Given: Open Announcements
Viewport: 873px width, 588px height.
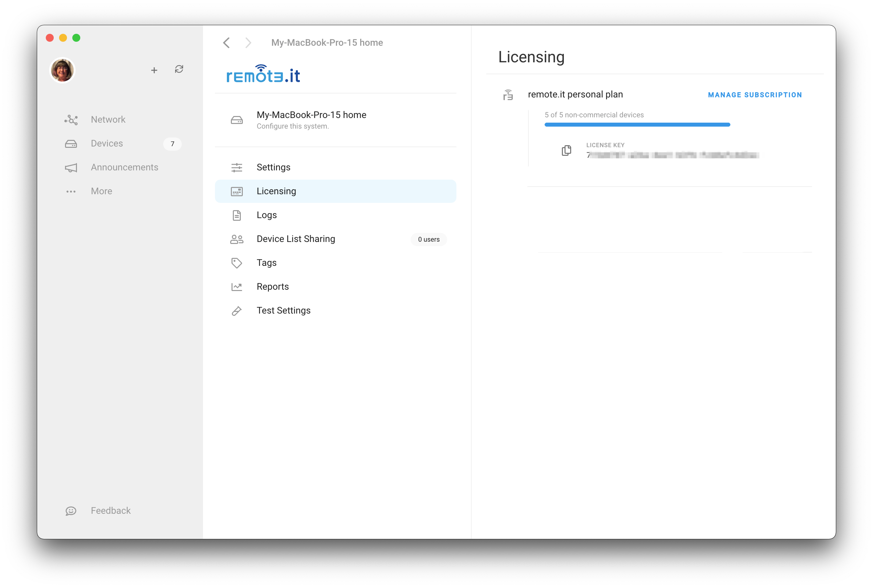Looking at the screenshot, I should pos(125,167).
